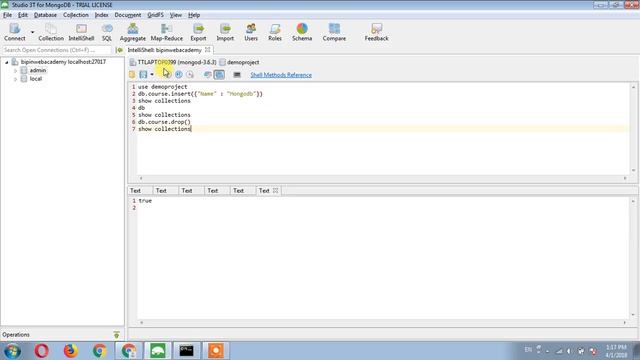The width and height of the screenshot is (640, 360).
Task: Expand the local database node
Action: click(x=16, y=79)
